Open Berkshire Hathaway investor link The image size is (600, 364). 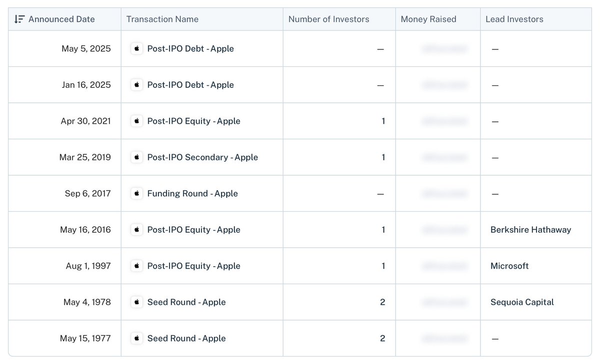(530, 230)
